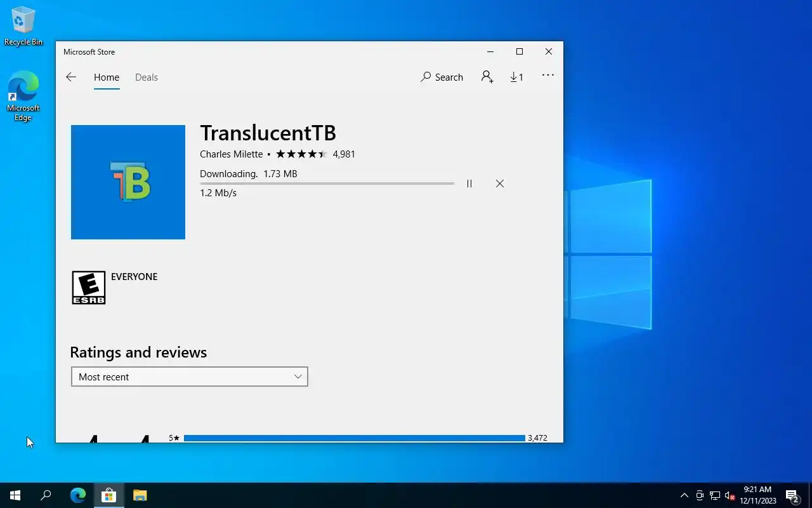Expand the Most recent sort dropdown
The height and width of the screenshot is (508, 812).
tap(190, 377)
